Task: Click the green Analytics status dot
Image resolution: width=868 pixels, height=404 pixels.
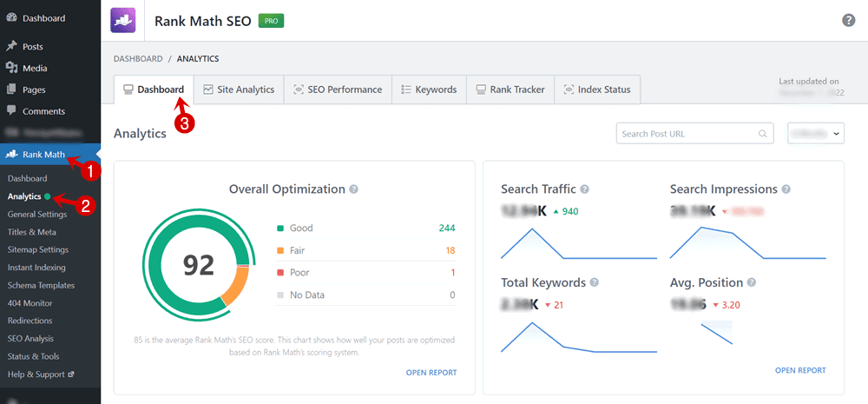Action: [x=48, y=196]
